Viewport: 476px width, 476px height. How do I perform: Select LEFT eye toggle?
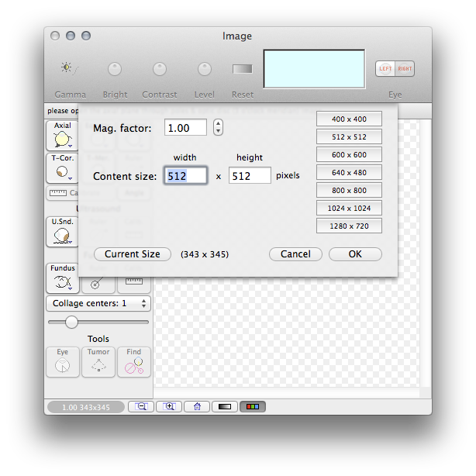point(385,68)
